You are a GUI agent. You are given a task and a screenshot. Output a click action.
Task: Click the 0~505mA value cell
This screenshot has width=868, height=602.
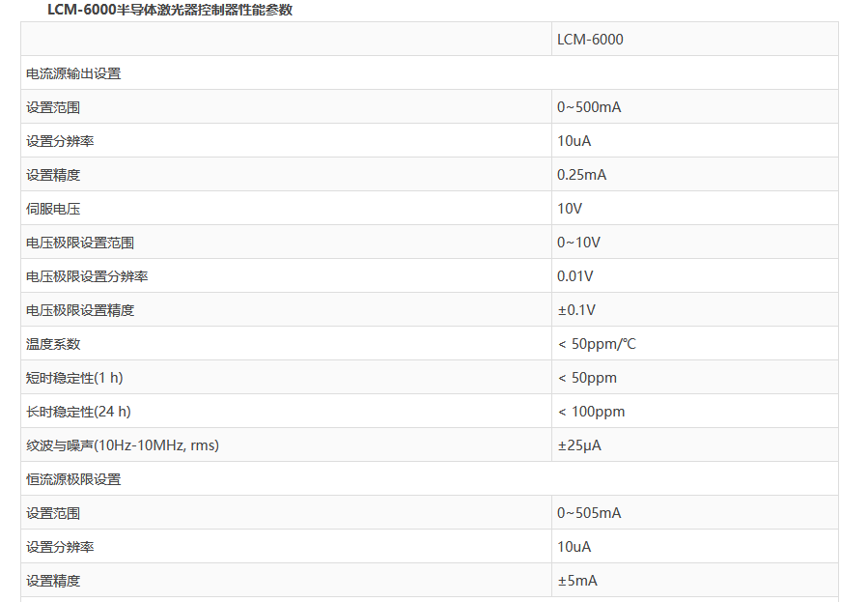pyautogui.click(x=589, y=513)
